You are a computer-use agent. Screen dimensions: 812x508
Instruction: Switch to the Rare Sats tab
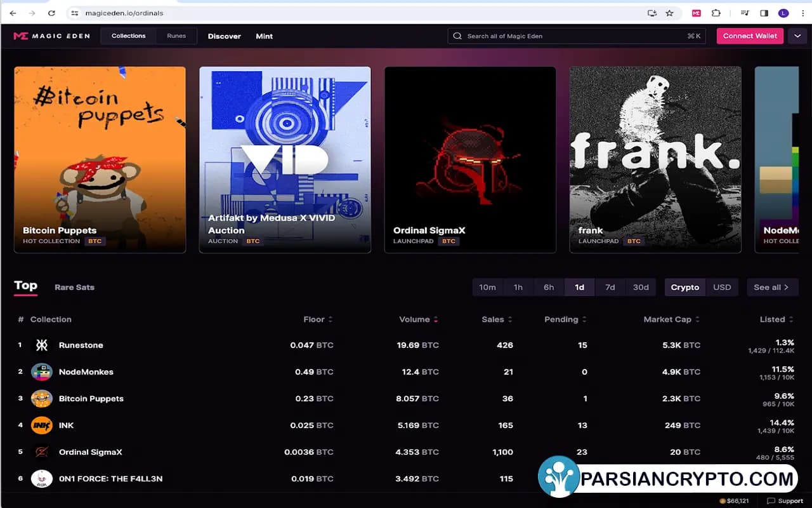pyautogui.click(x=74, y=287)
